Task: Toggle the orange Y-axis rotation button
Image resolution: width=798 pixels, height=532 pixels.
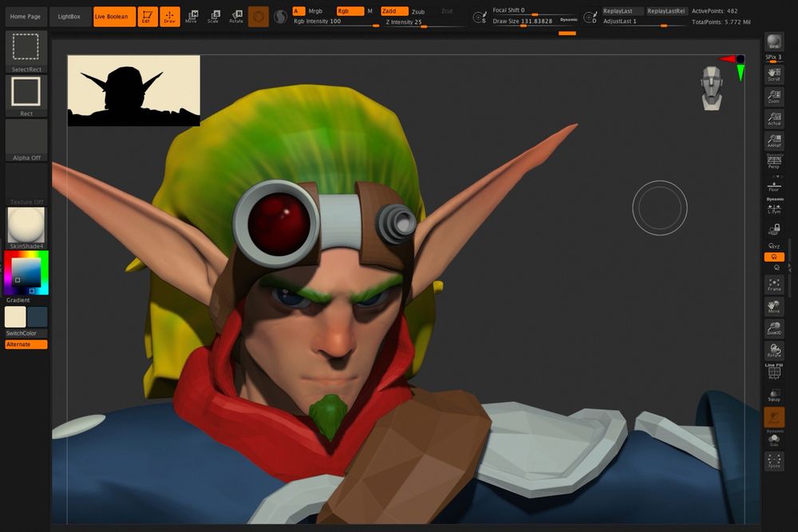Action: (774, 257)
